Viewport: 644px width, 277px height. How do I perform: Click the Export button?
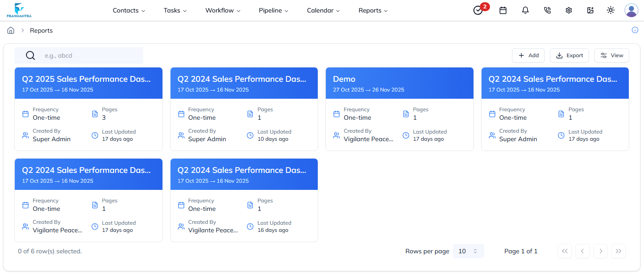pyautogui.click(x=569, y=55)
